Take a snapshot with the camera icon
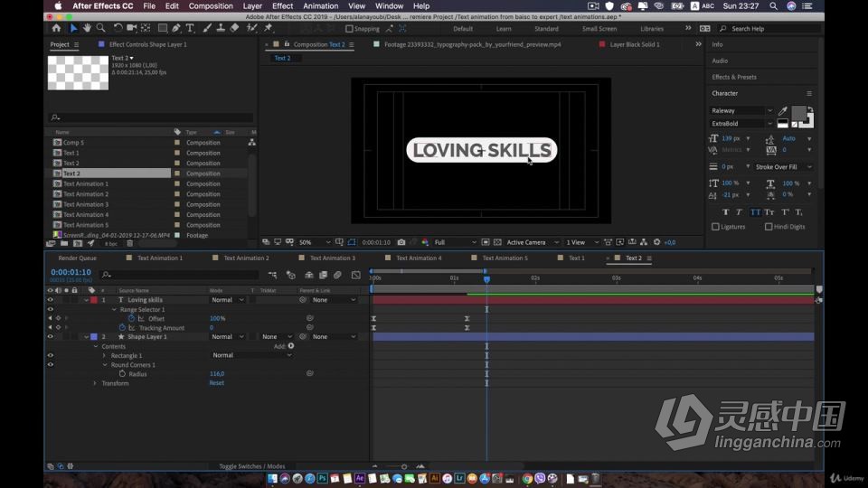 pos(401,242)
